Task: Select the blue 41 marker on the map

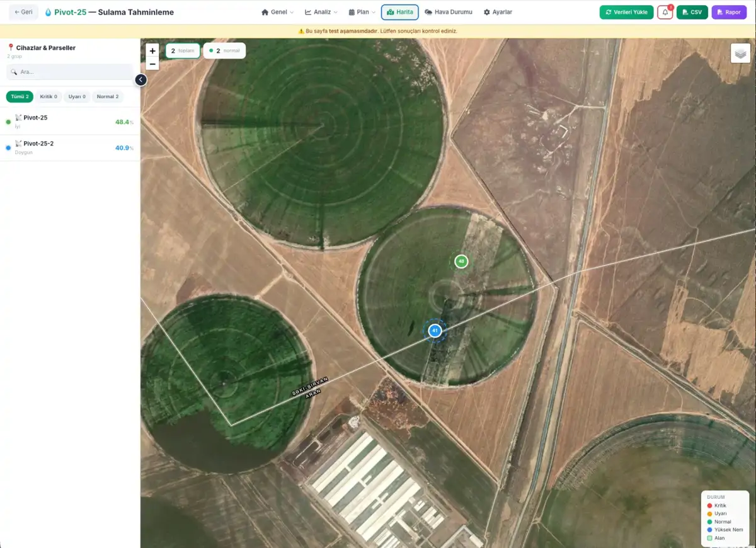Action: click(435, 331)
